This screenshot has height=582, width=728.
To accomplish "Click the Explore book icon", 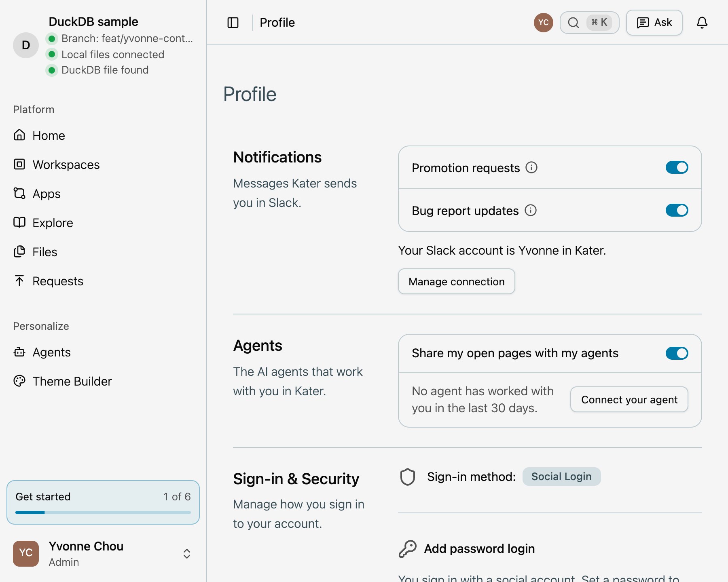I will tap(19, 222).
